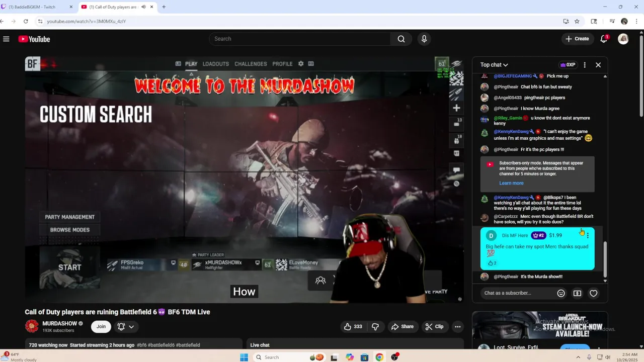
Task: Open live chat options three-dot menu
Action: coord(585,65)
